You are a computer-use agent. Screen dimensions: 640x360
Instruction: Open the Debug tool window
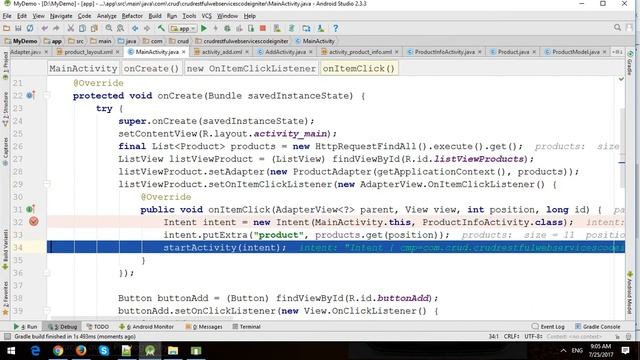[62, 327]
